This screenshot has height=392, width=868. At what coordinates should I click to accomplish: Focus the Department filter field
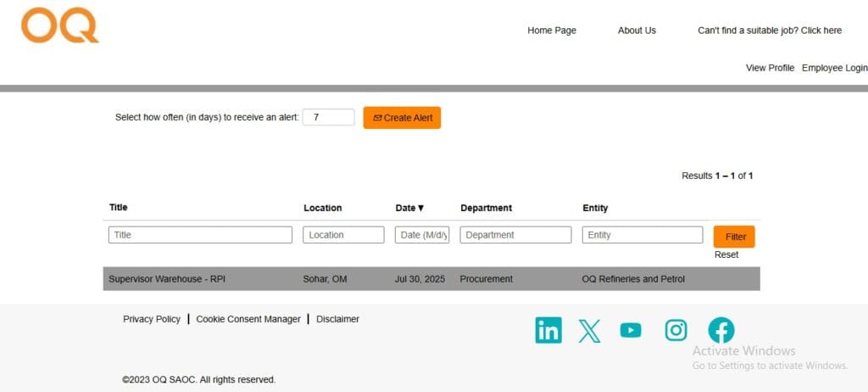tap(515, 234)
